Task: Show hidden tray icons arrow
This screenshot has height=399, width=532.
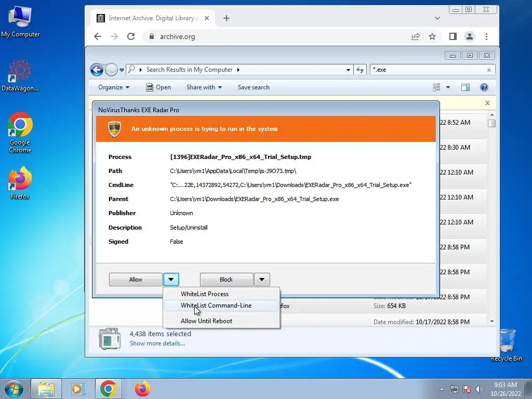Action: point(442,389)
